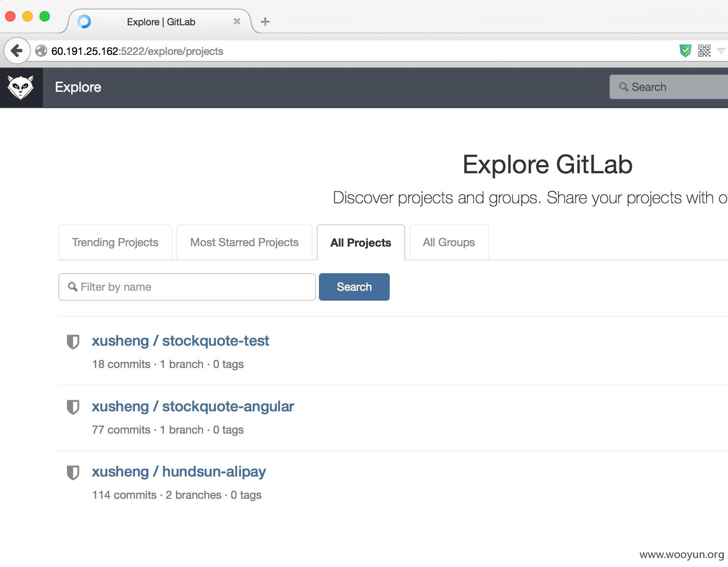
Task: Click the globe site identity icon
Action: click(x=41, y=51)
